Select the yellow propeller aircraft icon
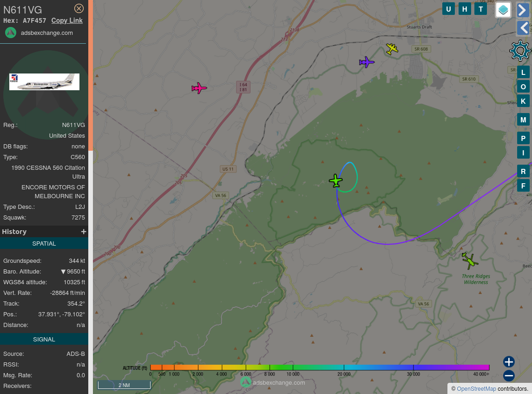Image resolution: width=532 pixels, height=394 pixels. point(392,48)
